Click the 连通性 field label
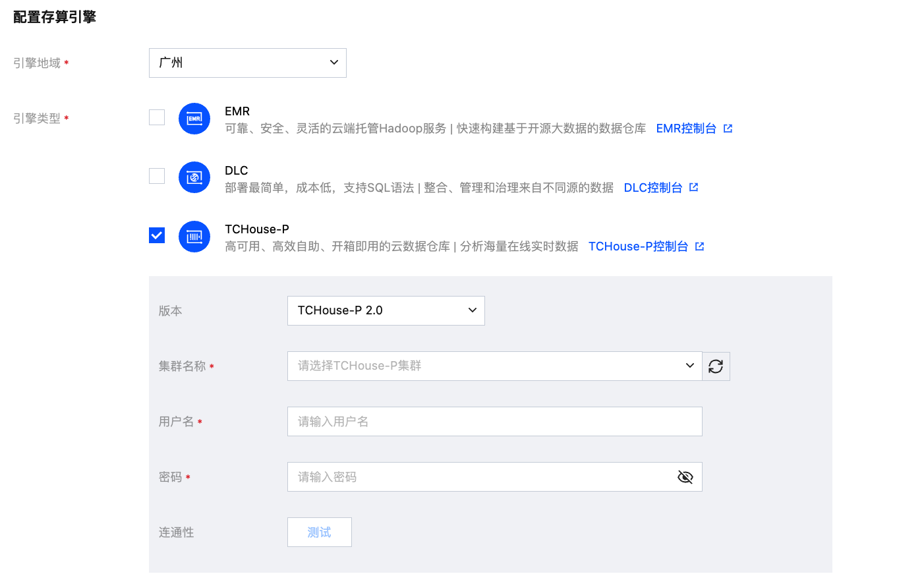The height and width of the screenshot is (576, 924). (177, 533)
